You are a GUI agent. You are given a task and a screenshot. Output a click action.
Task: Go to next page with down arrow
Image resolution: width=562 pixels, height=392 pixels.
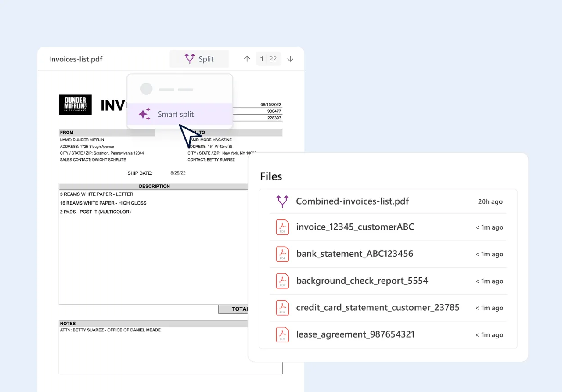(290, 59)
